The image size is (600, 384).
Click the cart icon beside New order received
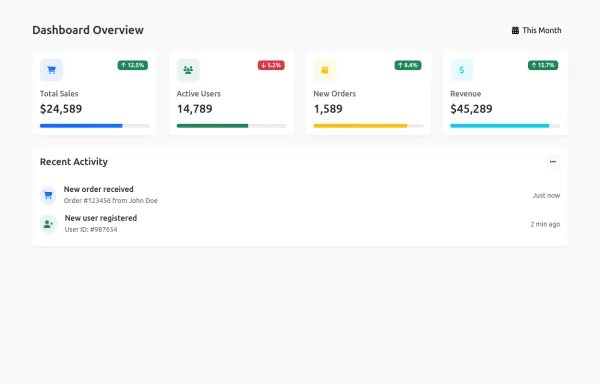(x=48, y=195)
